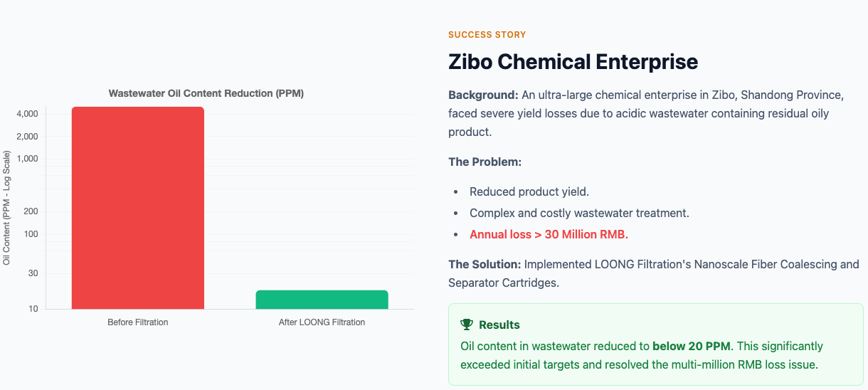Click the green After LOONG Filtration bar
Screen dimensions: 868x390
point(322,300)
